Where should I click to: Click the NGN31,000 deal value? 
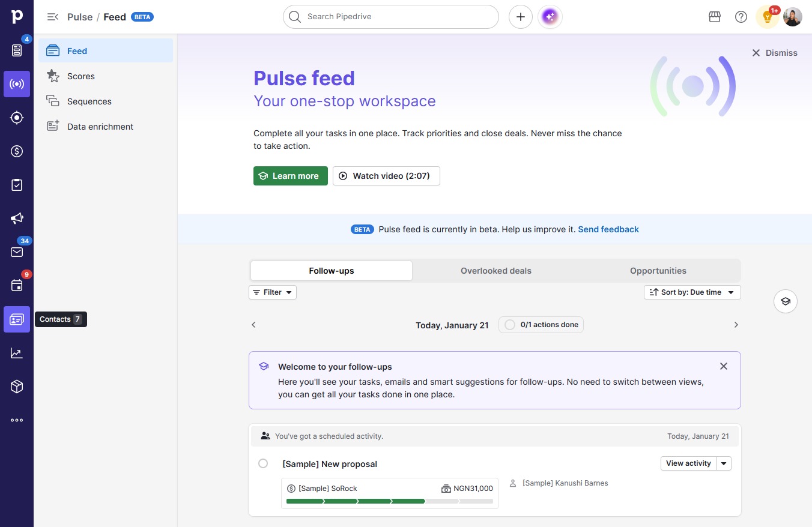pos(473,489)
